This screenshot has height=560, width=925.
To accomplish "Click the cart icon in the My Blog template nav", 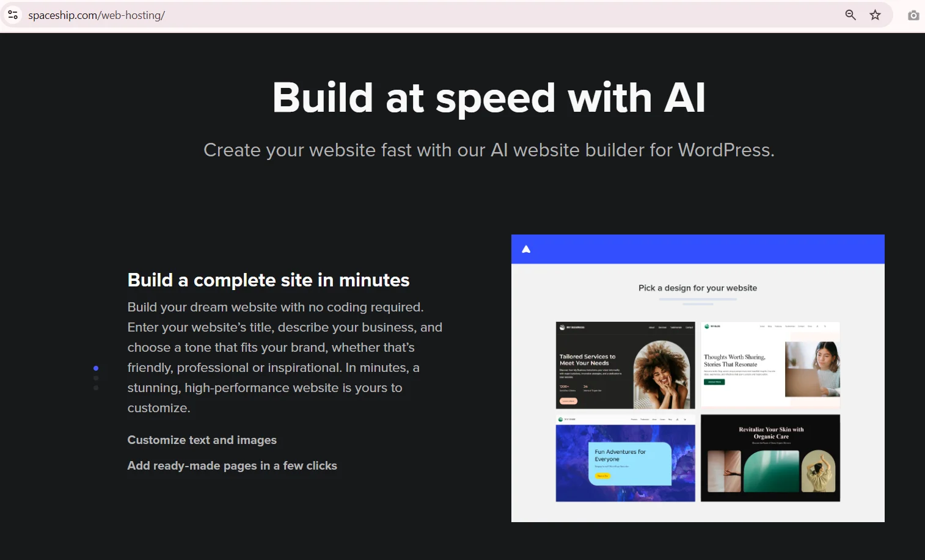I will pyautogui.click(x=825, y=326).
